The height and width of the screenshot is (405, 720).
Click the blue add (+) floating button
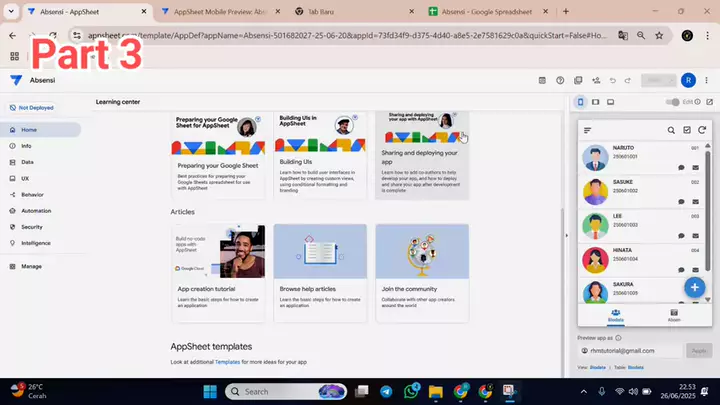pos(695,288)
